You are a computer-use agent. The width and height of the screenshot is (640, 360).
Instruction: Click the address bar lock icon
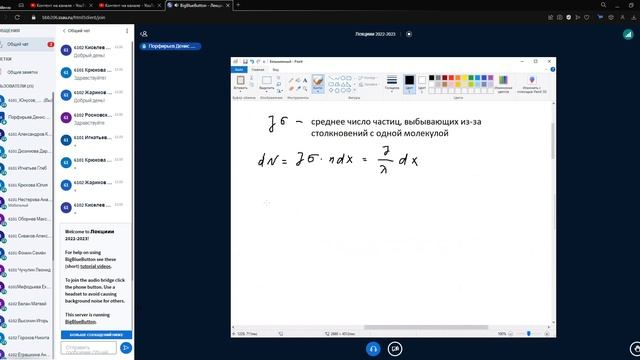point(34,18)
